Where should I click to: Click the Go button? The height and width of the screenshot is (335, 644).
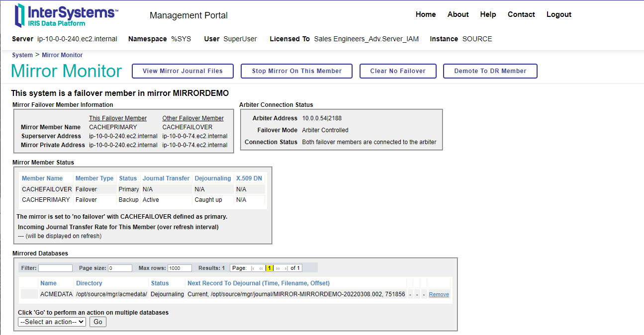(x=98, y=322)
